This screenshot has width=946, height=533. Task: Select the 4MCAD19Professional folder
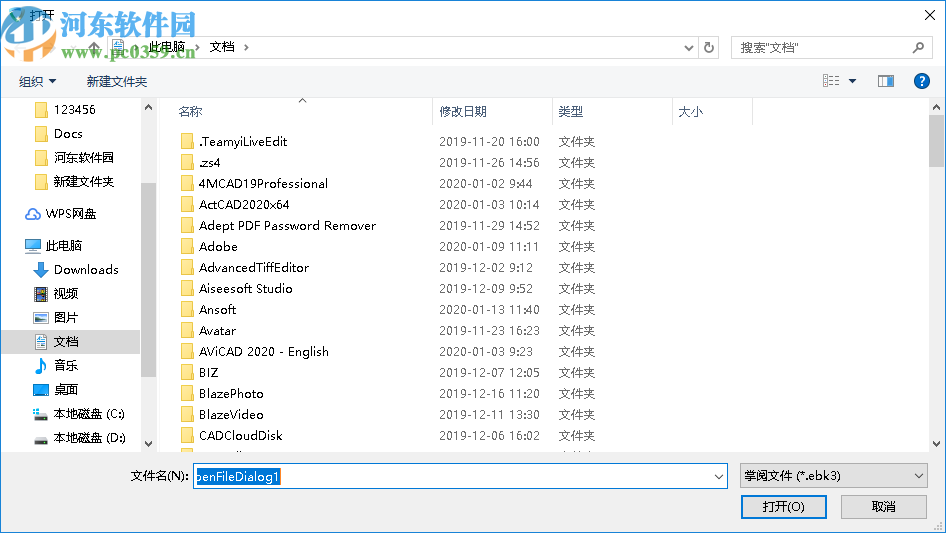point(263,184)
